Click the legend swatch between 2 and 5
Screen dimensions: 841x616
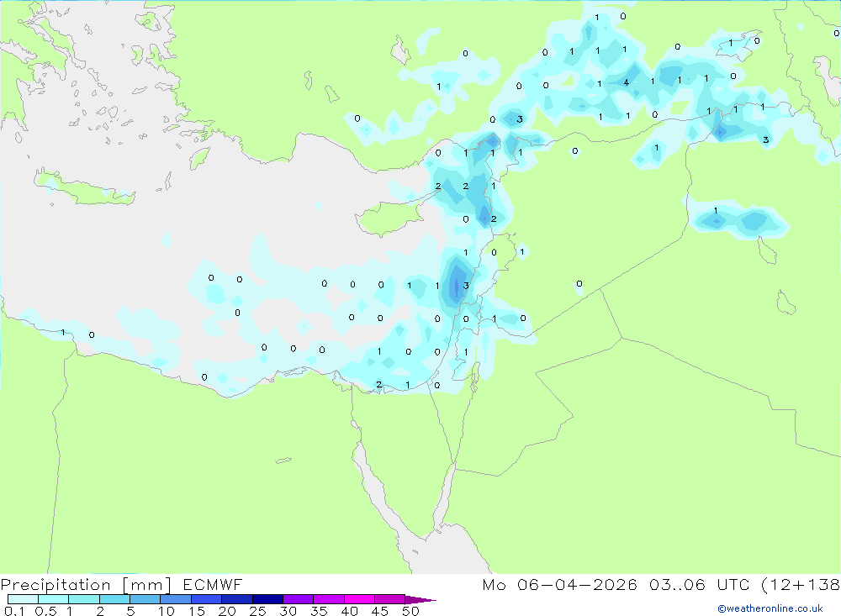114,599
